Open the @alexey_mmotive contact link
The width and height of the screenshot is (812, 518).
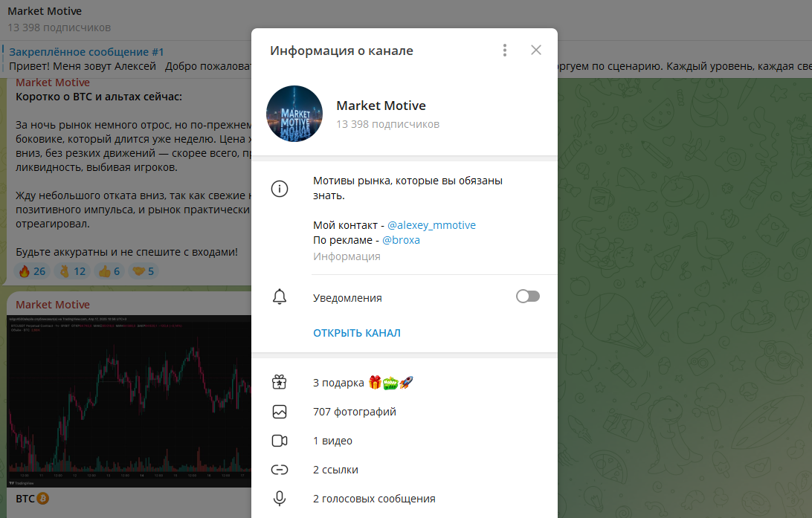[x=431, y=225]
